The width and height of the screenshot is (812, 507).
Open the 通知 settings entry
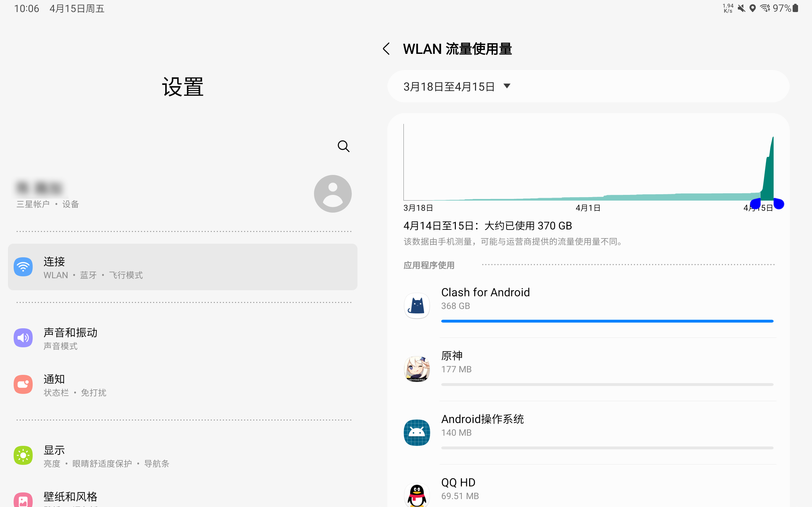point(54,379)
